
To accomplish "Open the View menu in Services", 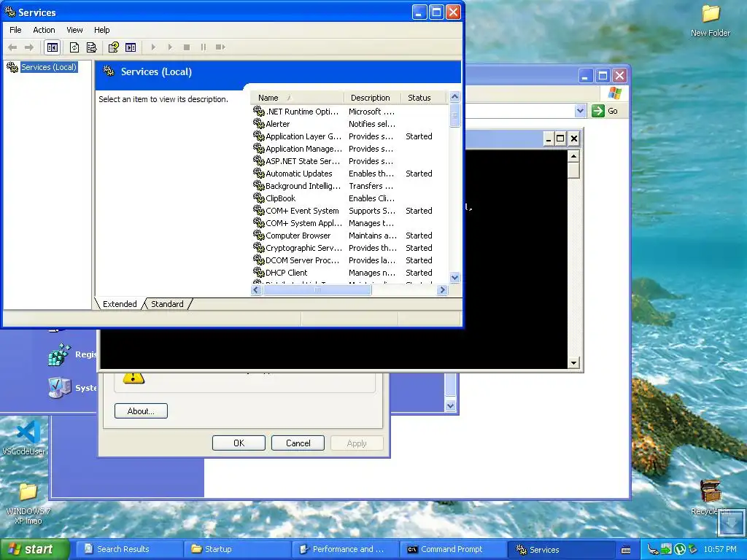I will [x=74, y=29].
